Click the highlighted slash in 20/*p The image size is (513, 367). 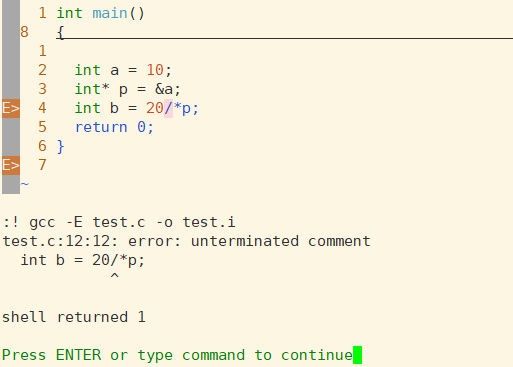[x=168, y=108]
